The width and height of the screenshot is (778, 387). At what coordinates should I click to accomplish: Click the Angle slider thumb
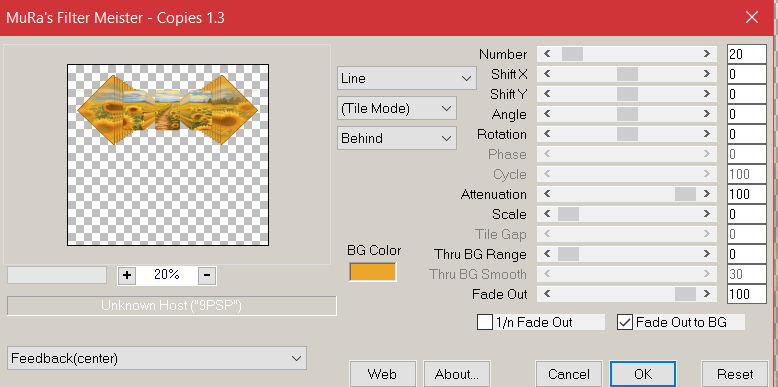(x=627, y=114)
